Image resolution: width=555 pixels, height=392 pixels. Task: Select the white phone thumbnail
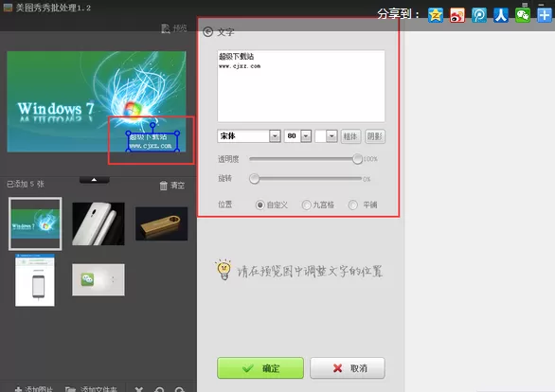(98, 223)
